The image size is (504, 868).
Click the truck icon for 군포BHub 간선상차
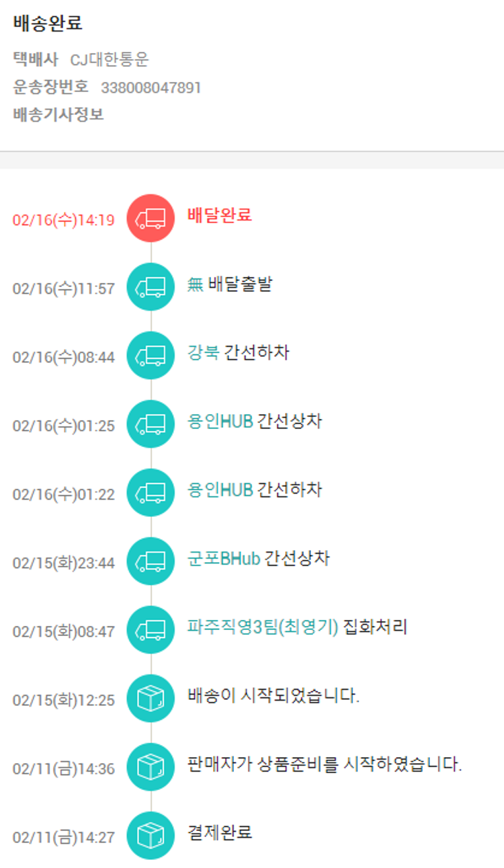(151, 561)
